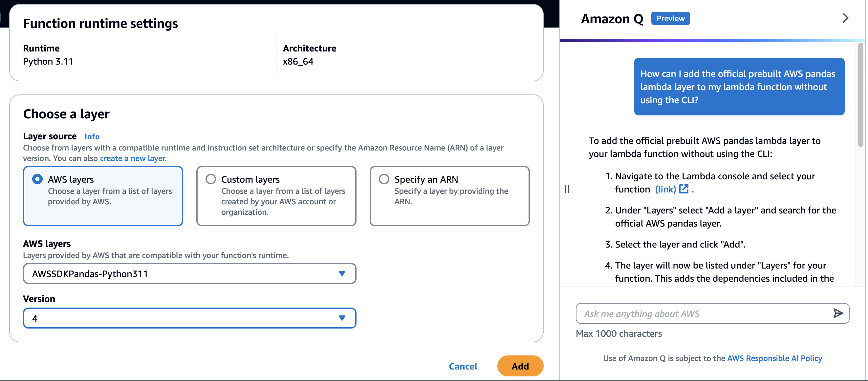Click the panel resize handle icon
The width and height of the screenshot is (868, 381).
(567, 189)
